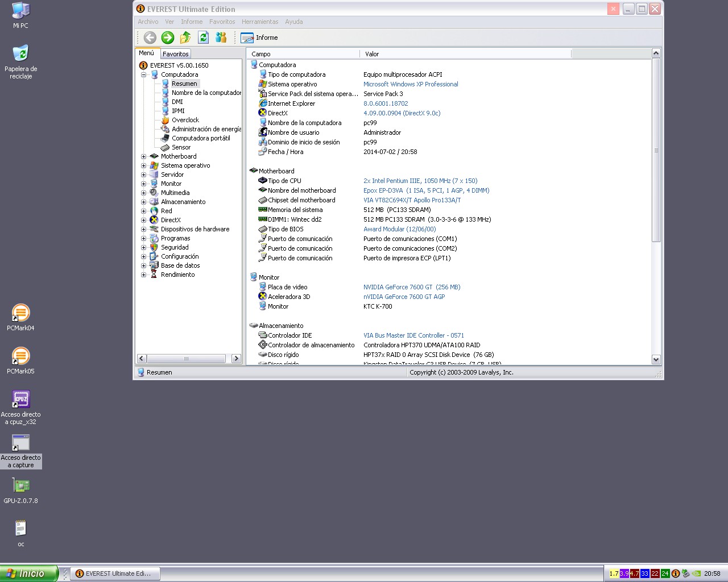Image resolution: width=728 pixels, height=582 pixels.
Task: Open the Informe menu in menu bar
Action: pyautogui.click(x=192, y=22)
